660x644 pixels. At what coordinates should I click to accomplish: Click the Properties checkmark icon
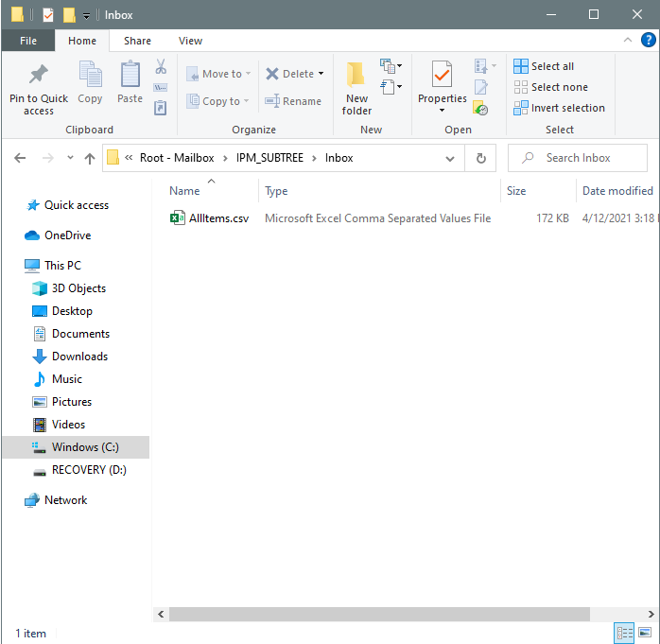coord(442,74)
